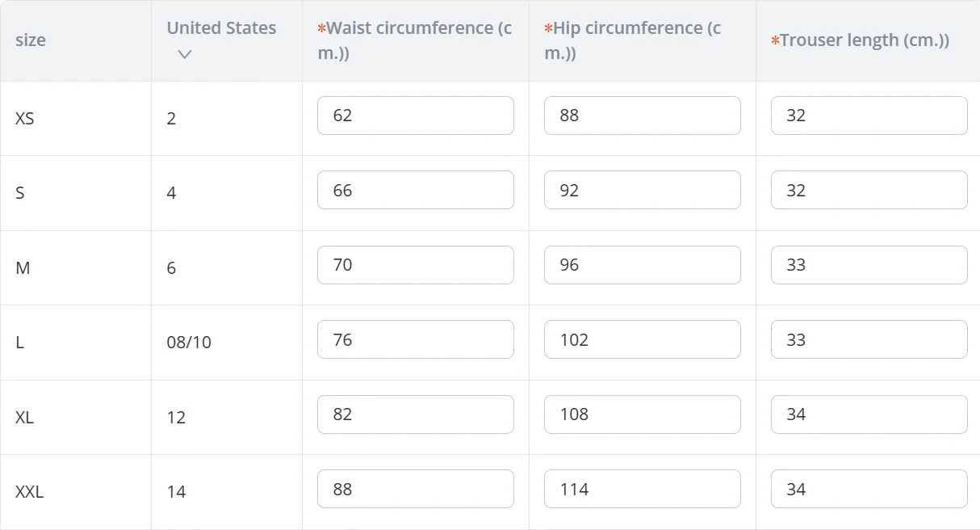
Task: Click the S trouser length field
Action: [x=869, y=190]
